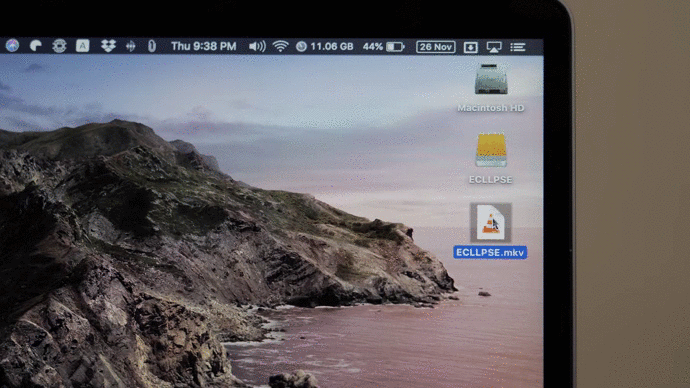Open the paperclip menu bar icon
This screenshot has width=690, height=388.
(x=152, y=46)
